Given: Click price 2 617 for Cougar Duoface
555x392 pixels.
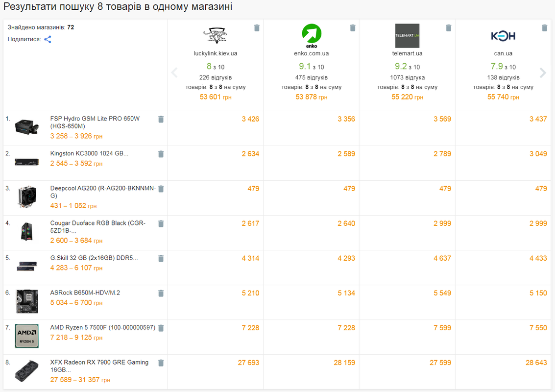Looking at the screenshot, I should pyautogui.click(x=250, y=224).
